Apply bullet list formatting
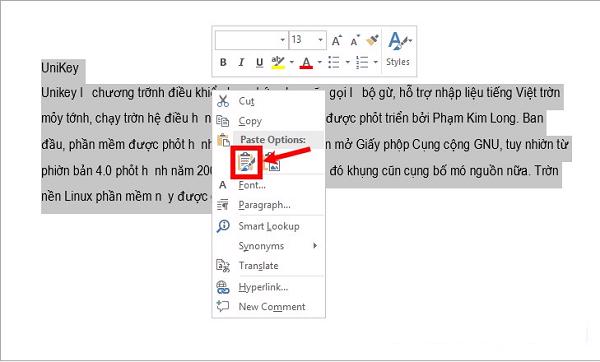This screenshot has width=600, height=362. click(334, 62)
